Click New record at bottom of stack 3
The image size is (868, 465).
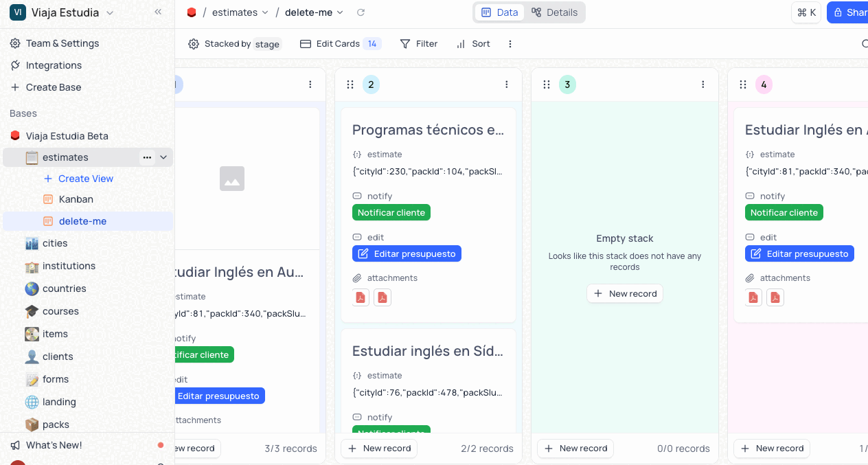click(575, 449)
